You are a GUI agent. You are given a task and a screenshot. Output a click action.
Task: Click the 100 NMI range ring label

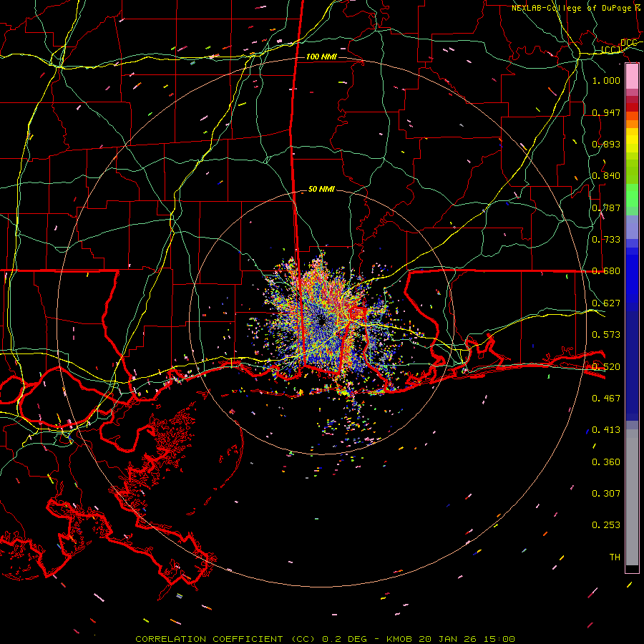point(321,57)
